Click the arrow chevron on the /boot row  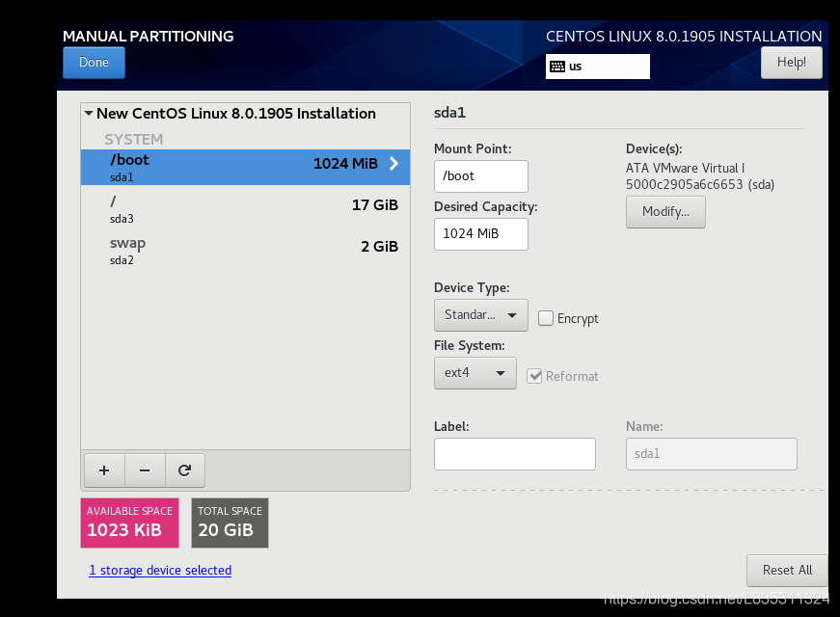tap(393, 163)
